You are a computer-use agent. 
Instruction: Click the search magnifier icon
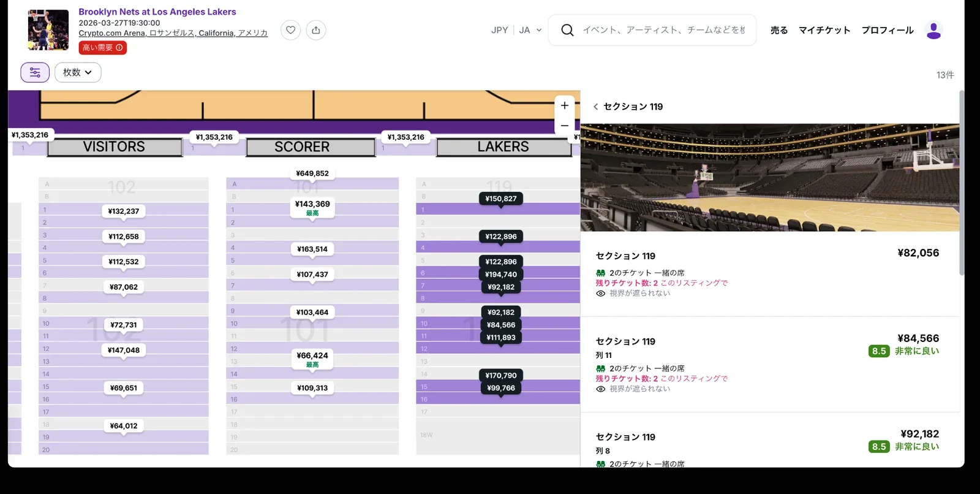pyautogui.click(x=567, y=30)
